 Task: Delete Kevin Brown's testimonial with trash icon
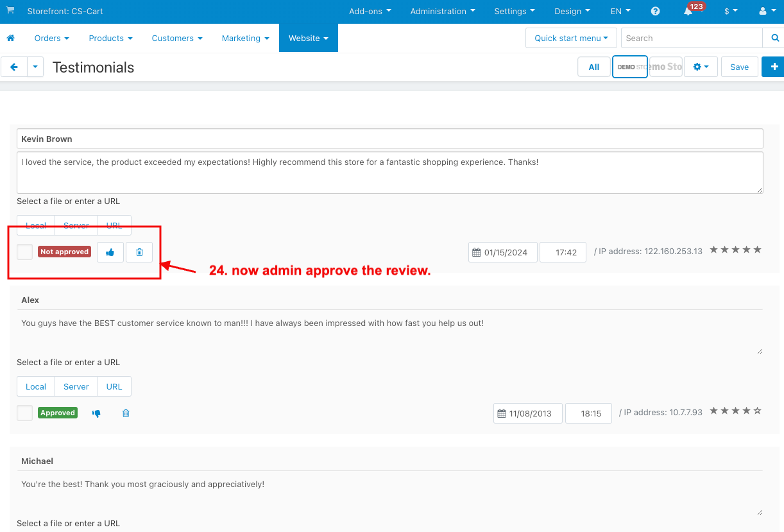[139, 252]
